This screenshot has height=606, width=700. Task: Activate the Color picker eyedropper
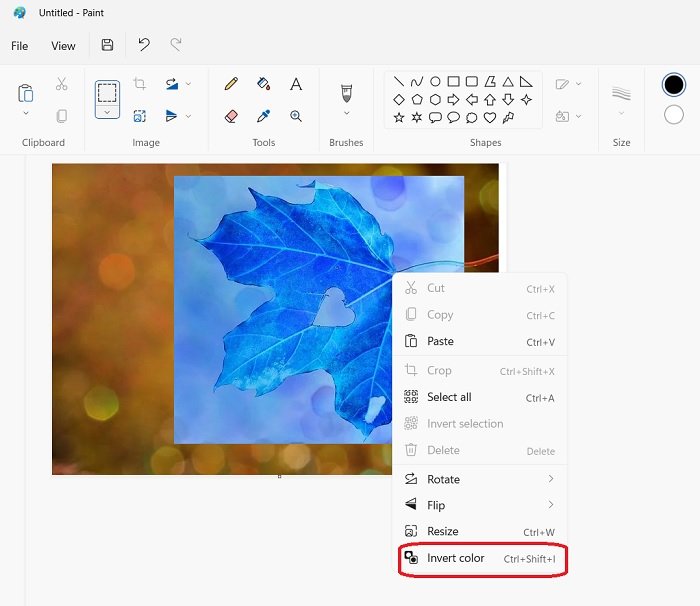click(264, 116)
